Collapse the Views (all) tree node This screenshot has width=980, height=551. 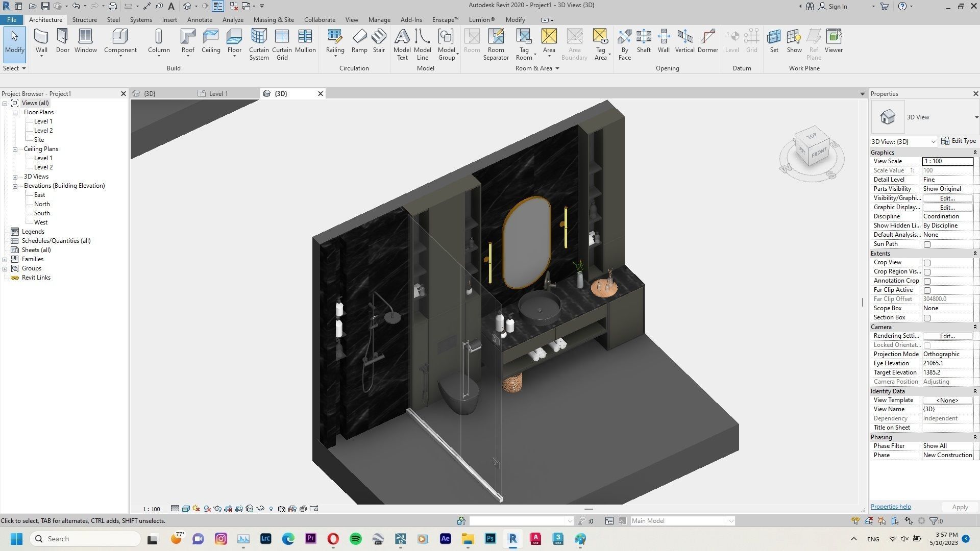(5, 103)
